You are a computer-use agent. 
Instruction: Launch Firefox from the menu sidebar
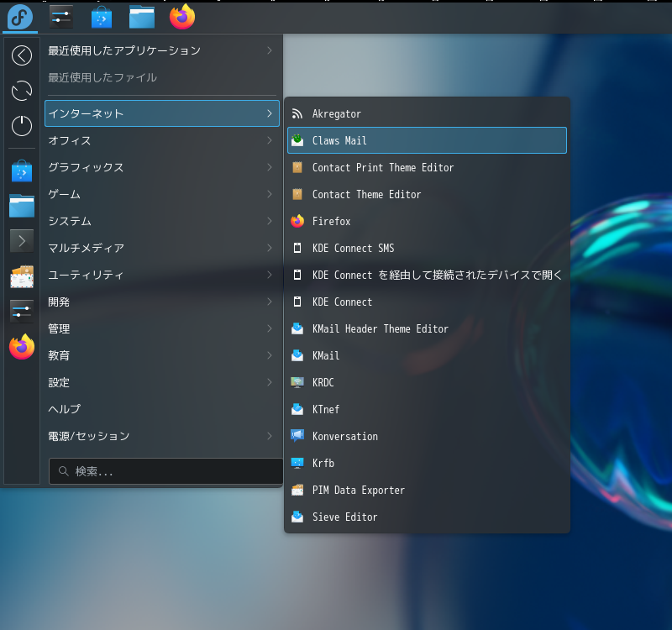[x=22, y=347]
